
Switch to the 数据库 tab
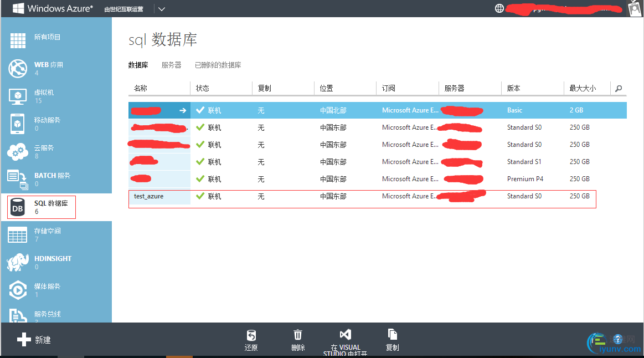tap(138, 65)
